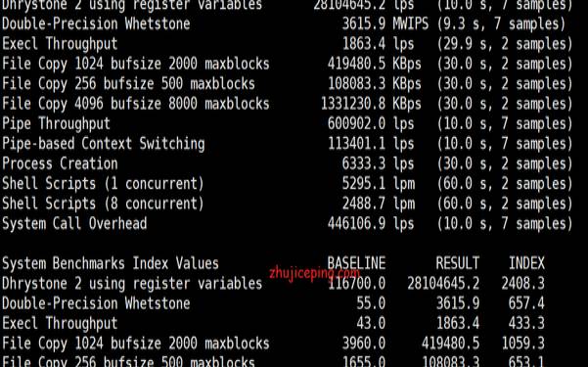The height and width of the screenshot is (367, 588).
Task: Click the "55.0" baseline value
Action: coord(371,303)
